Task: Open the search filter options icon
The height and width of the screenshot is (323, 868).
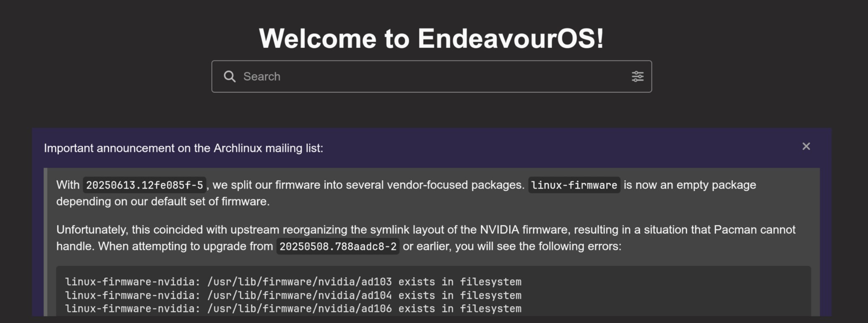Action: point(637,76)
